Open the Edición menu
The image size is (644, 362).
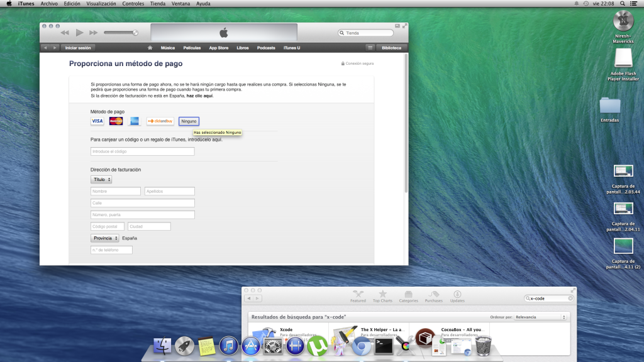(x=72, y=4)
